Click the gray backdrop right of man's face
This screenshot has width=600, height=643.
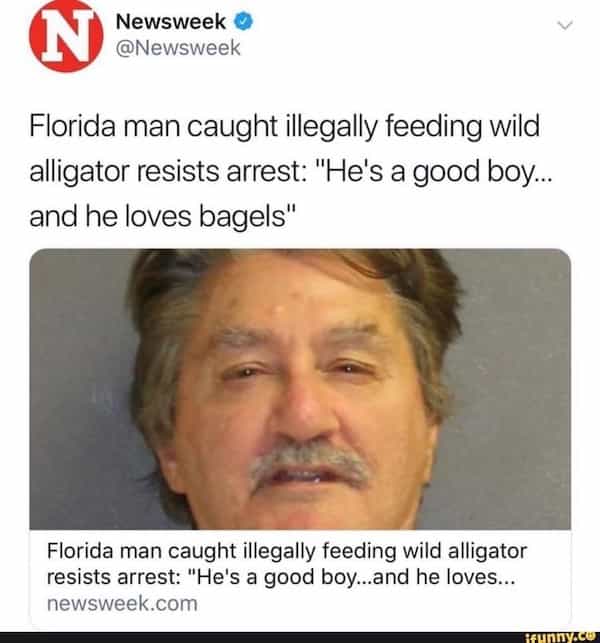[515, 390]
